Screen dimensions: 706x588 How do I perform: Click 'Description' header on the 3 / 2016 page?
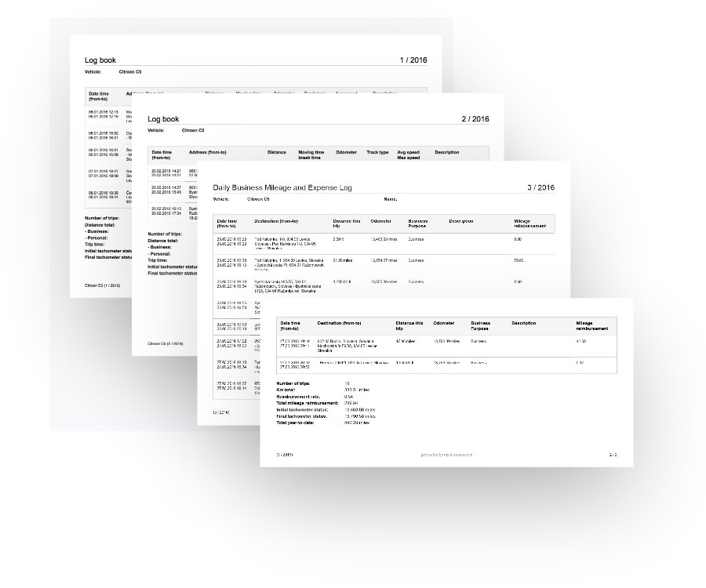461,221
